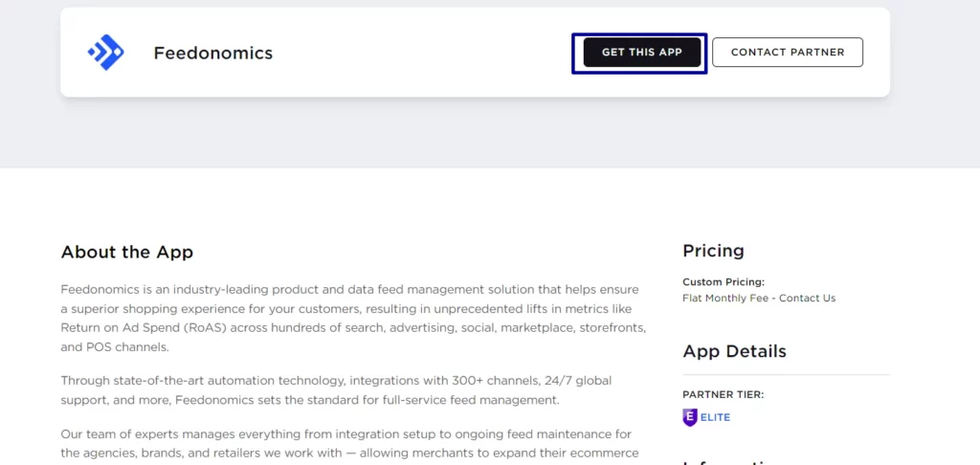The height and width of the screenshot is (465, 980).
Task: Click paragraph starting Feedonomics is an industry-leading
Action: point(353,318)
